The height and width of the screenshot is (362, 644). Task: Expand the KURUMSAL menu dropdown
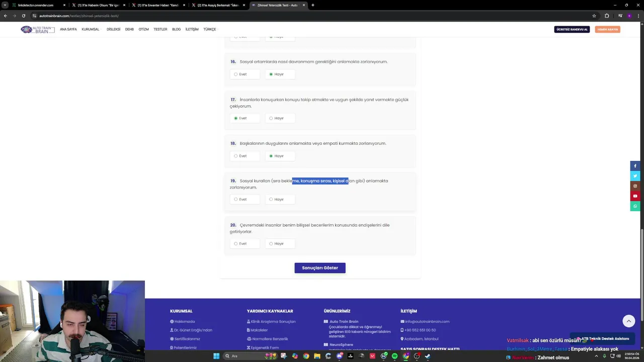click(91, 30)
